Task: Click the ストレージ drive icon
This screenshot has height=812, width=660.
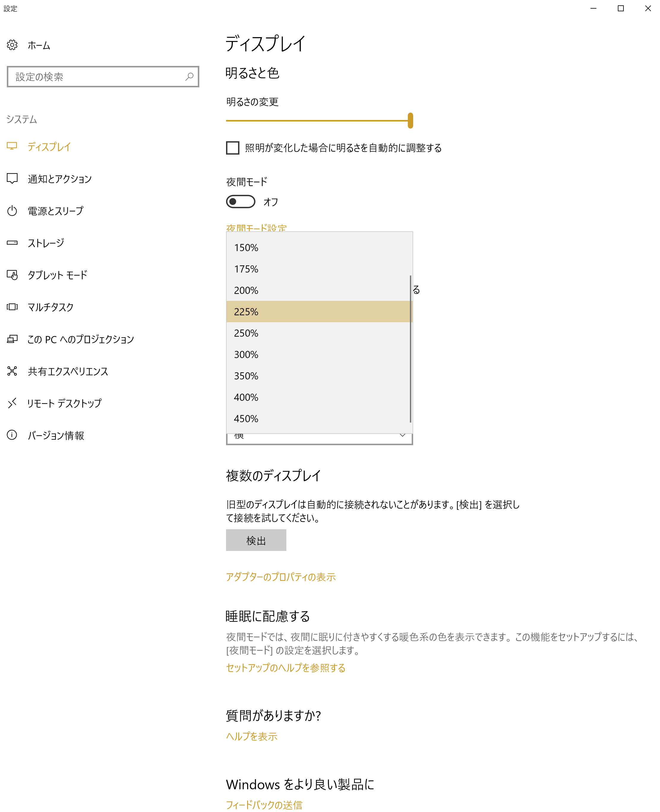Action: 12,243
